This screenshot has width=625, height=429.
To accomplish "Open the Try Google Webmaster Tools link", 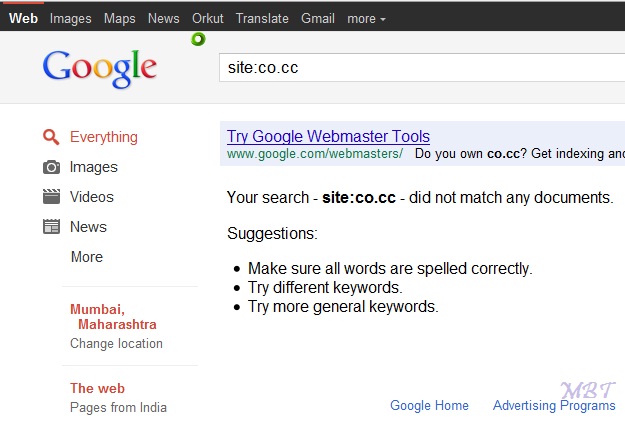I will (328, 137).
